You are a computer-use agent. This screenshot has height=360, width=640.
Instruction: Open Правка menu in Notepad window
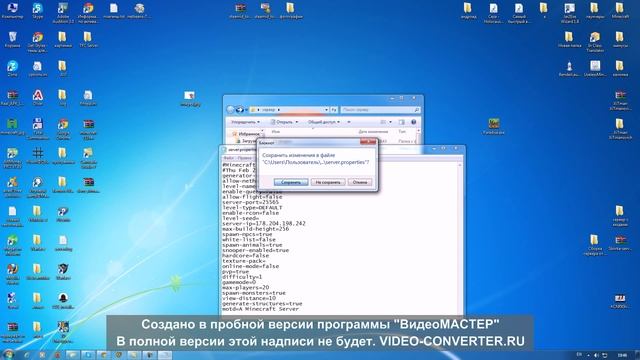pos(244,158)
